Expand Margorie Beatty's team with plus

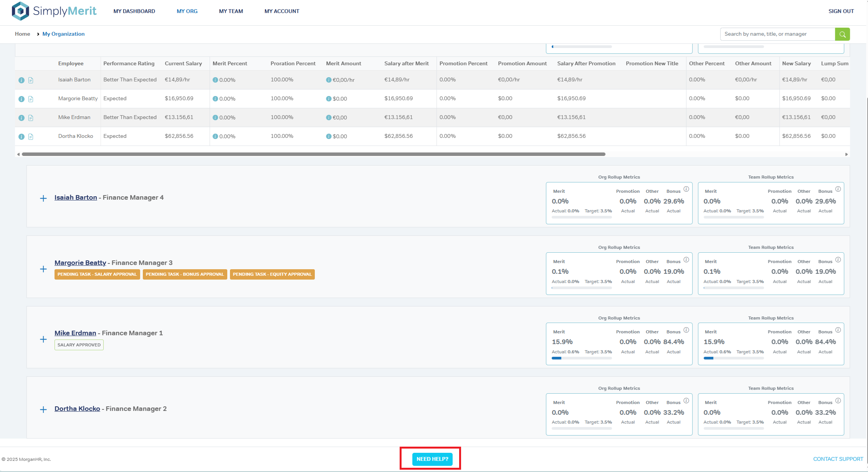pos(43,269)
